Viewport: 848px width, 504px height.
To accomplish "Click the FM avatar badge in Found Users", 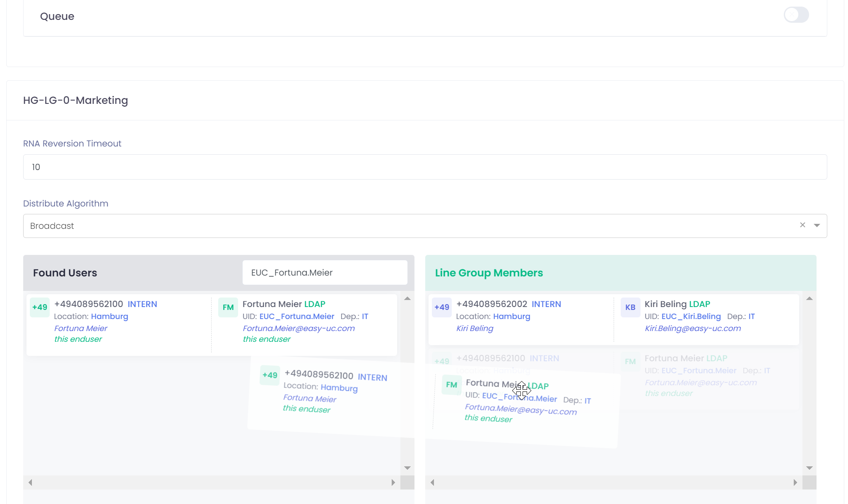I will [x=228, y=307].
